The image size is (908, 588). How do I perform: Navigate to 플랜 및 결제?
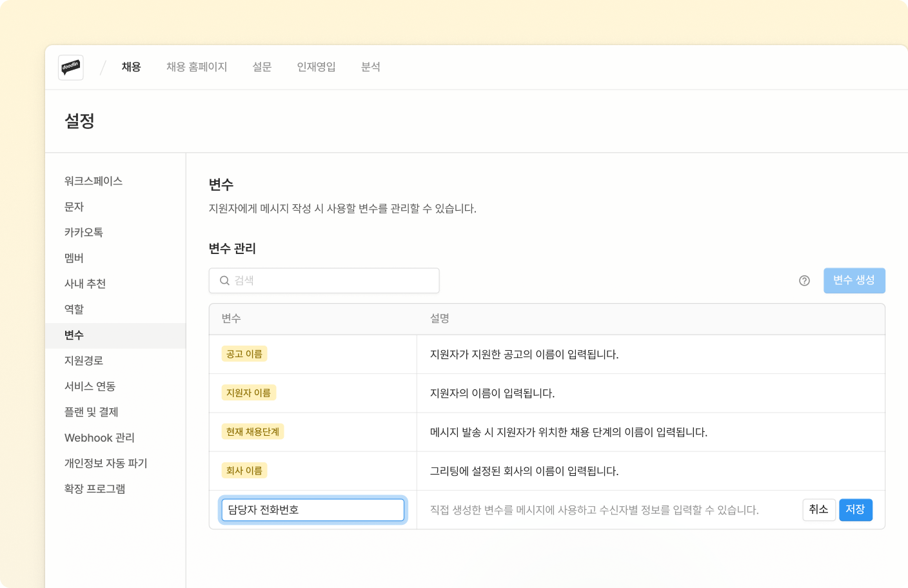tap(91, 412)
